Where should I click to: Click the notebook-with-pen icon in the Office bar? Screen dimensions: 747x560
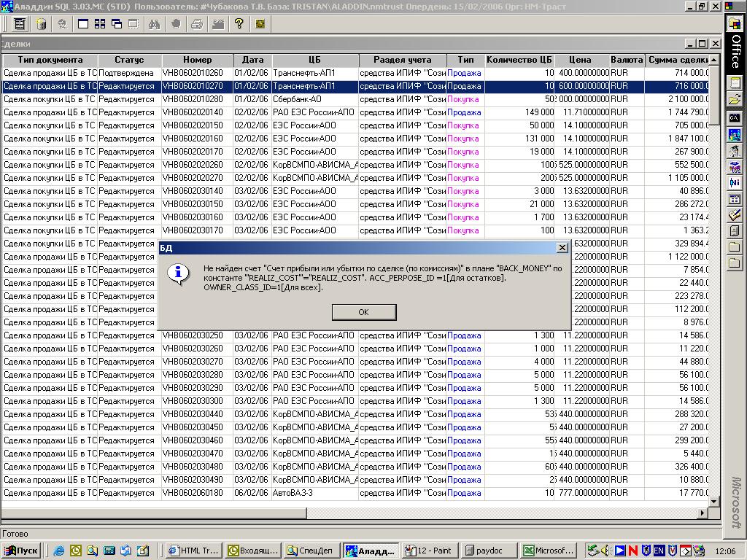tap(735, 215)
